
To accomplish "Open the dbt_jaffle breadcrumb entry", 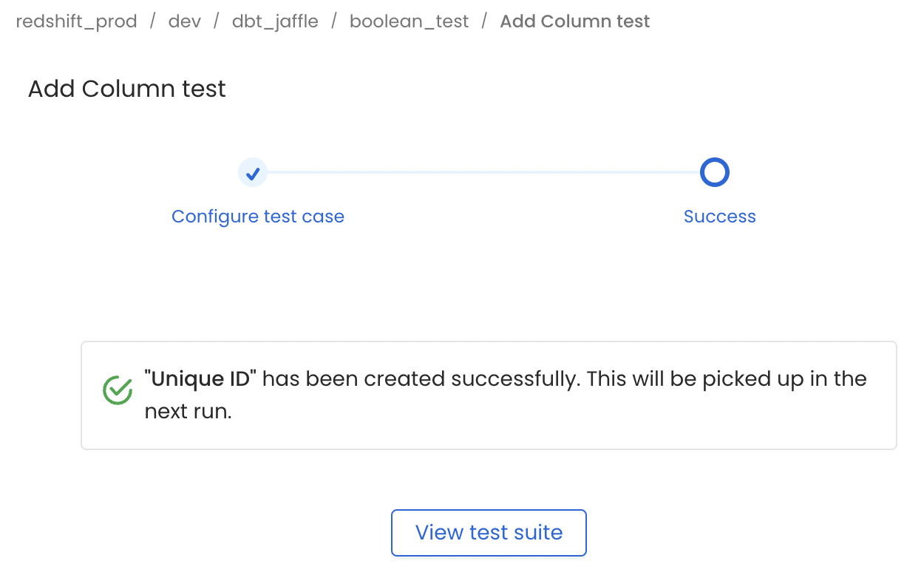I will coord(275,21).
